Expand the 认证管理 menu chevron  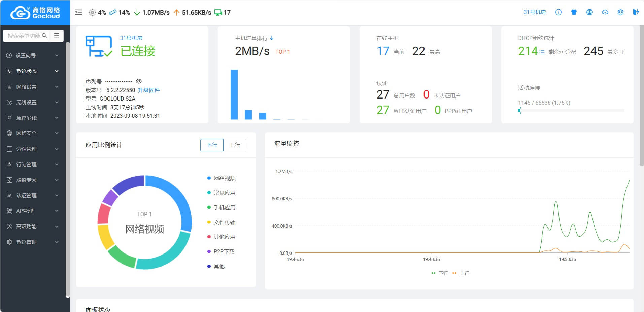click(x=57, y=196)
